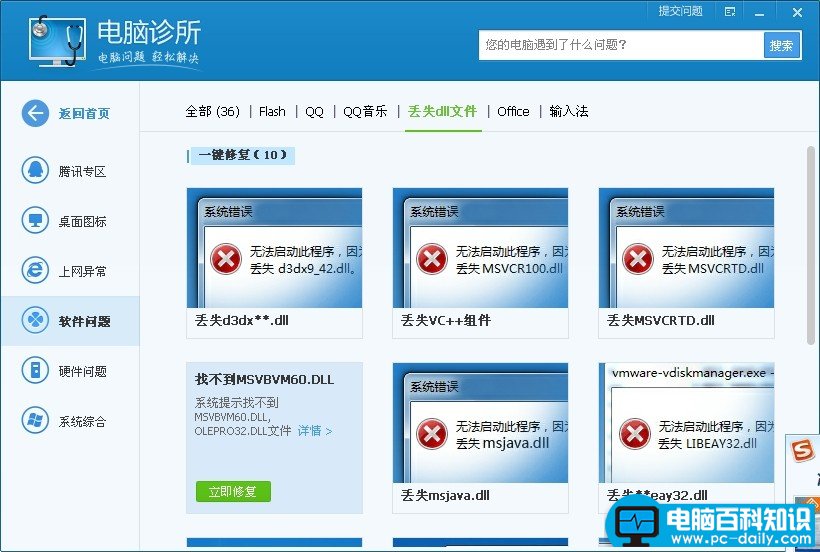The image size is (820, 552).
Task: Open the 丢失d3dx**.dll card thumbnail
Action: 275,248
